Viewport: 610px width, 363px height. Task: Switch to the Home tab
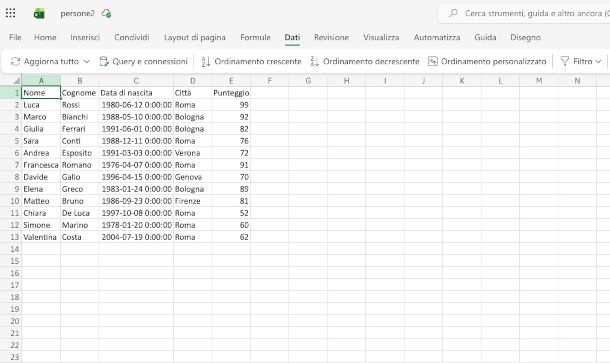click(45, 37)
